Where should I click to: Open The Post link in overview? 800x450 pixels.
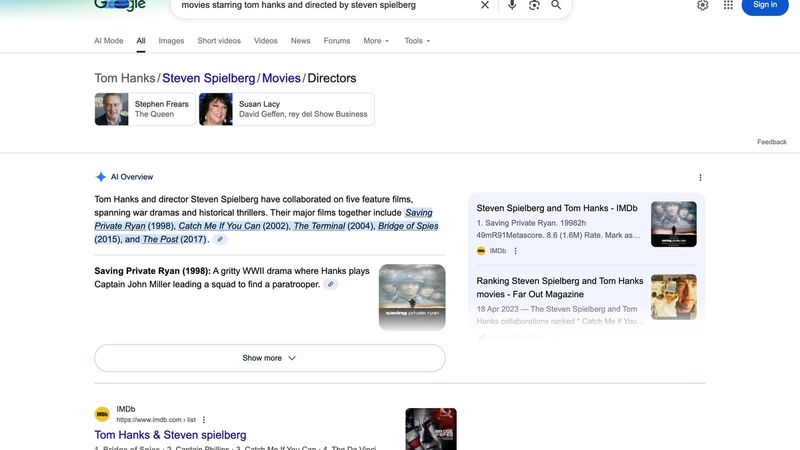(x=160, y=239)
